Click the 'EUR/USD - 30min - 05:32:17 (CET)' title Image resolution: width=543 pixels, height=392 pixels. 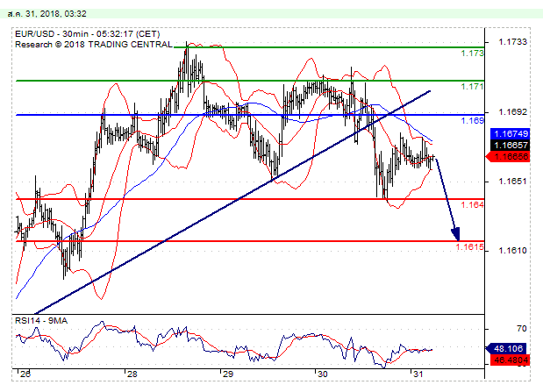[x=88, y=34]
